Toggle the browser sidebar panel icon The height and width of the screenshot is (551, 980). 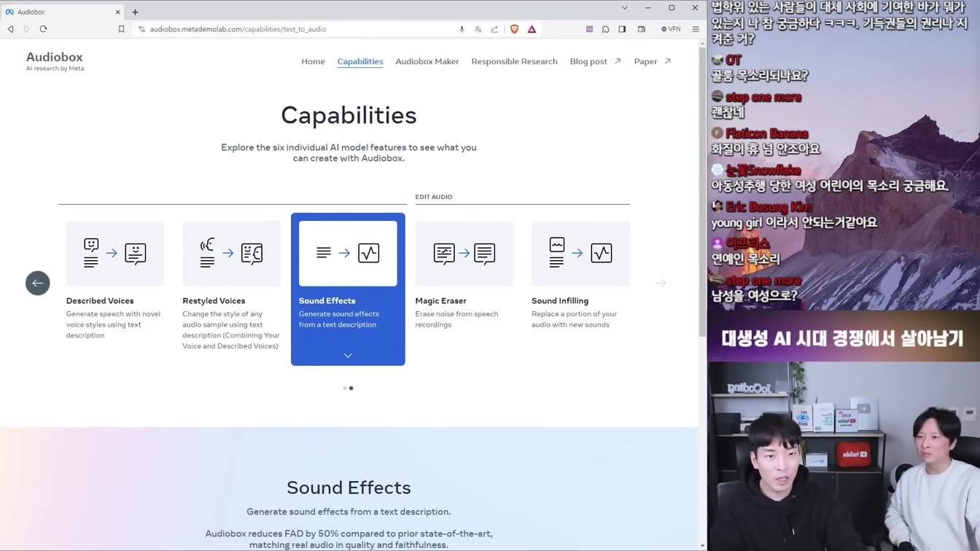tap(622, 29)
